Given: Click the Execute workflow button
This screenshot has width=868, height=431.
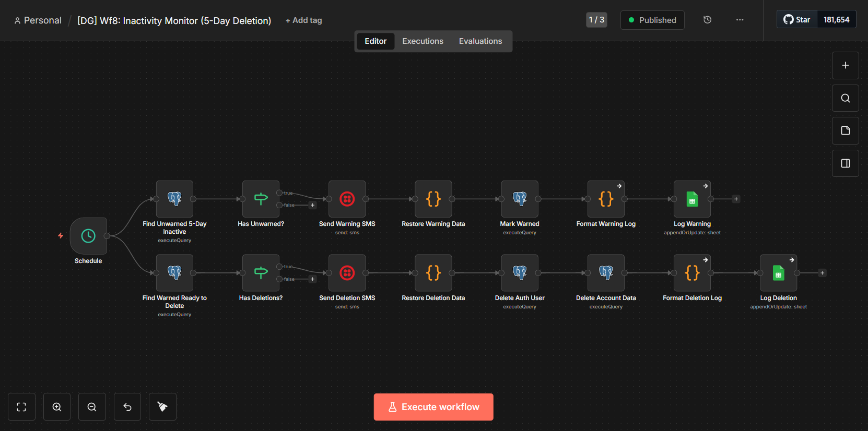Looking at the screenshot, I should click(x=433, y=407).
